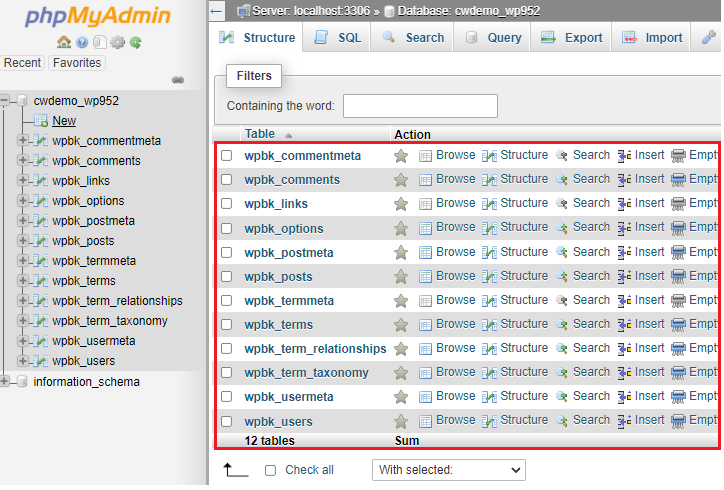Click the up-arrow icon beside Check all
The image size is (724, 490).
coord(235,470)
